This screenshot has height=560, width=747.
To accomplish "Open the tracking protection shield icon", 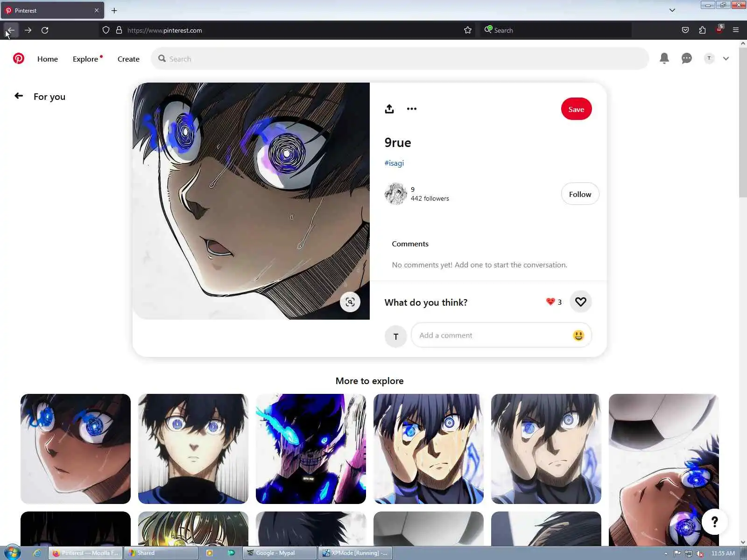I will tap(106, 30).
